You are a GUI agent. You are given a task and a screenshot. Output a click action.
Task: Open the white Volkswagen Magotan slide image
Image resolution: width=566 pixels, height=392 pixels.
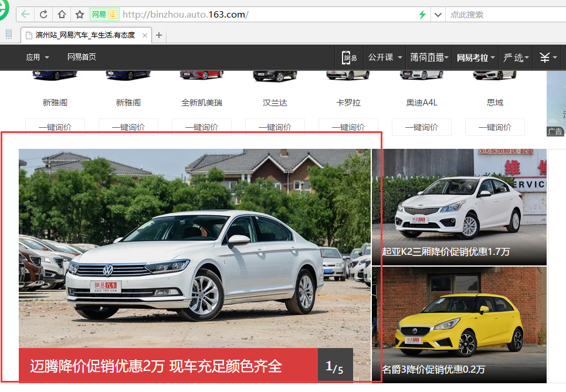tap(195, 248)
